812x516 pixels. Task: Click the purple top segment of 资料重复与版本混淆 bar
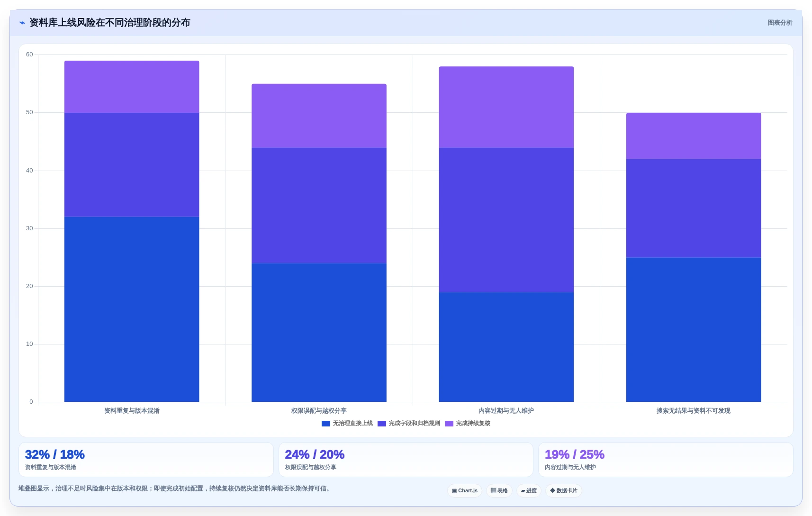(x=132, y=87)
